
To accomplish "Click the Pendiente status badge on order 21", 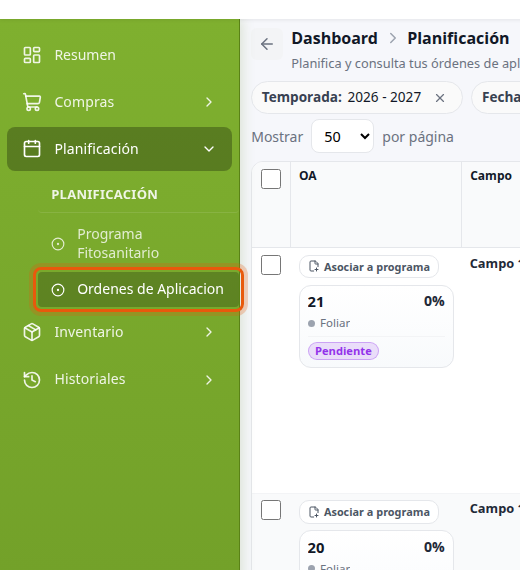I will [x=343, y=351].
